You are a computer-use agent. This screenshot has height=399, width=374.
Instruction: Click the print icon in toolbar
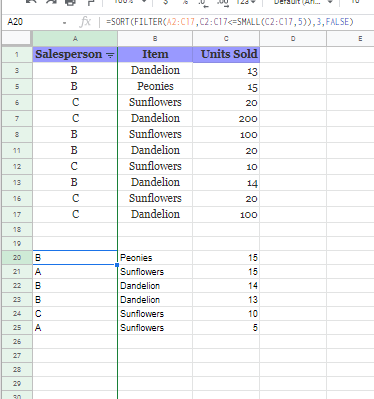pos(70,2)
